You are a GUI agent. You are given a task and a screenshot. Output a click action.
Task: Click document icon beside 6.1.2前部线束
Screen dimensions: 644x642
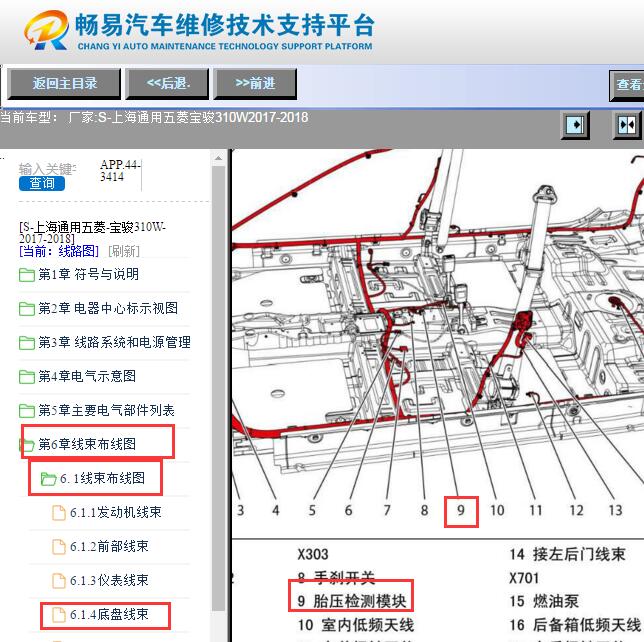(x=59, y=547)
